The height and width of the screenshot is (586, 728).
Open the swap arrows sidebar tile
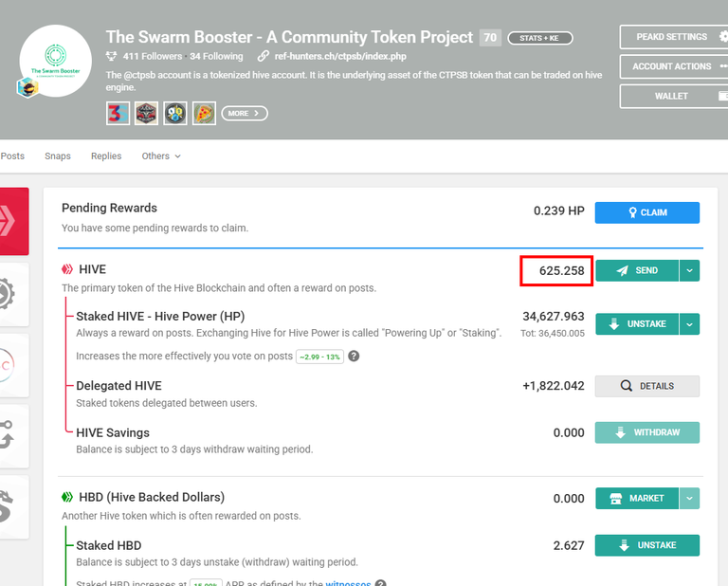14,435
